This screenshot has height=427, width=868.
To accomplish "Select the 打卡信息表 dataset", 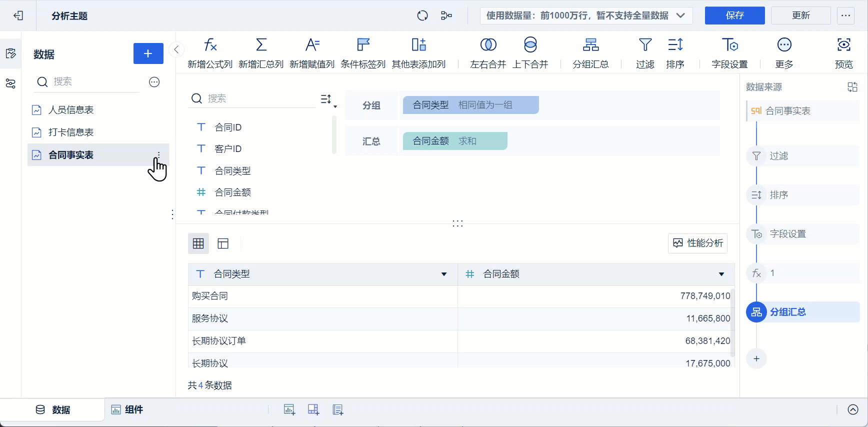I will pos(98,132).
